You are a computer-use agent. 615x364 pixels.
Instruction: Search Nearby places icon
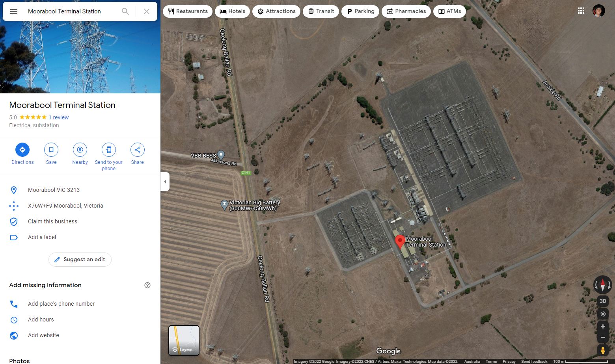tap(80, 150)
